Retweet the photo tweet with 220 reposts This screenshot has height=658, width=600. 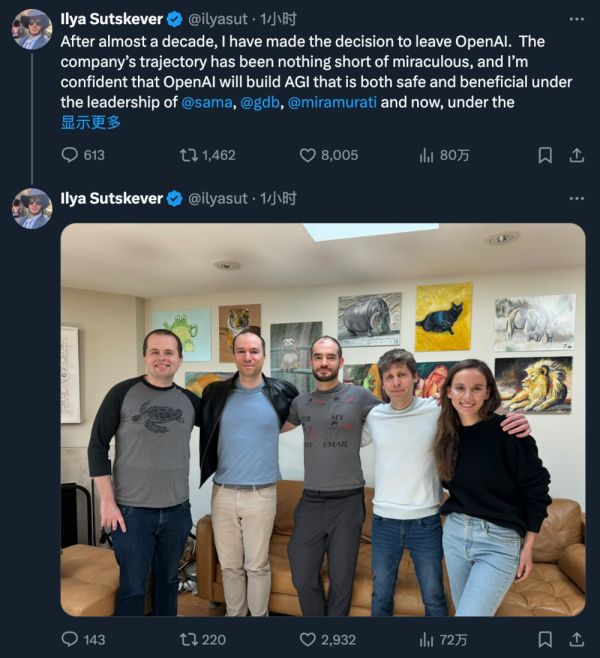pos(187,639)
